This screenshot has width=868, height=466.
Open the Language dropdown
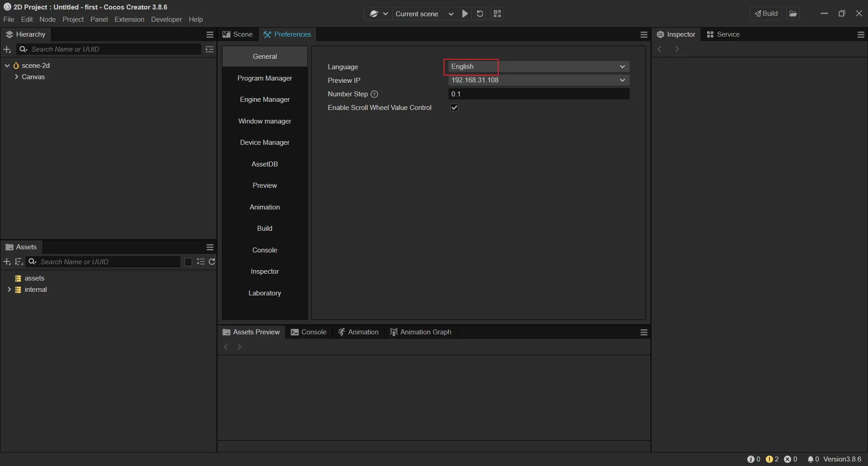(538, 67)
